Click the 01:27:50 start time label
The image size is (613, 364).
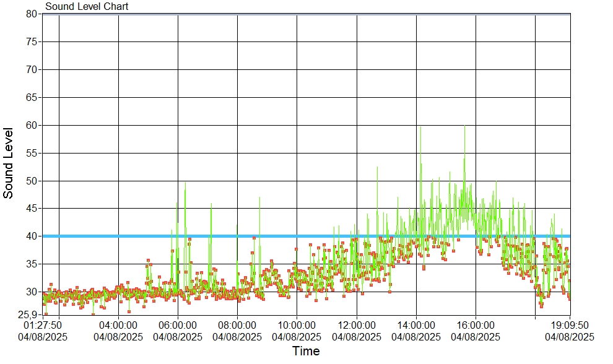(x=42, y=325)
